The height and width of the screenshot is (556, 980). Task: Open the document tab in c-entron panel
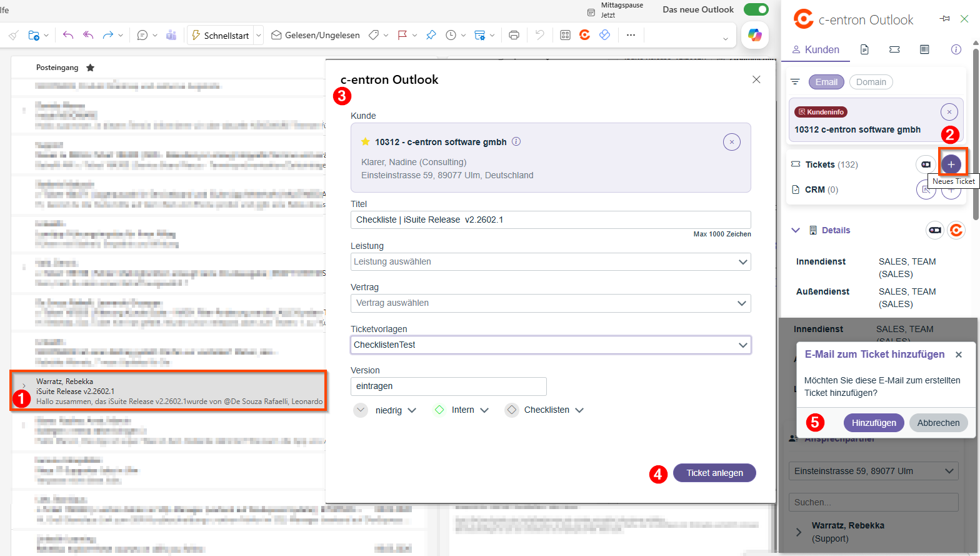tap(864, 49)
